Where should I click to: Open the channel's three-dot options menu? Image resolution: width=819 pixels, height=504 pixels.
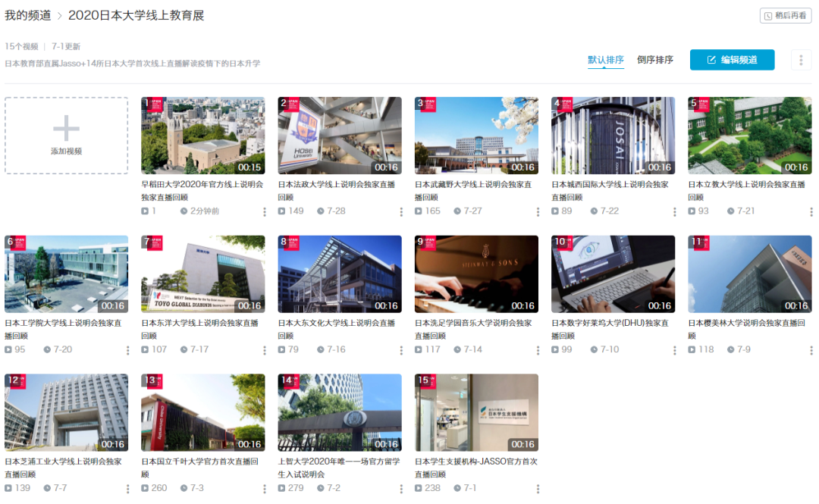point(801,60)
